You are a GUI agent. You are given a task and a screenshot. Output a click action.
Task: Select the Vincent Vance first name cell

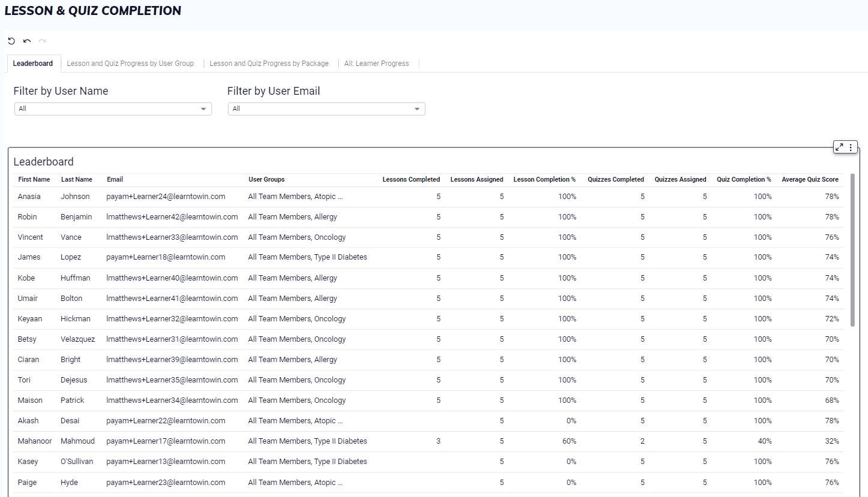(31, 237)
